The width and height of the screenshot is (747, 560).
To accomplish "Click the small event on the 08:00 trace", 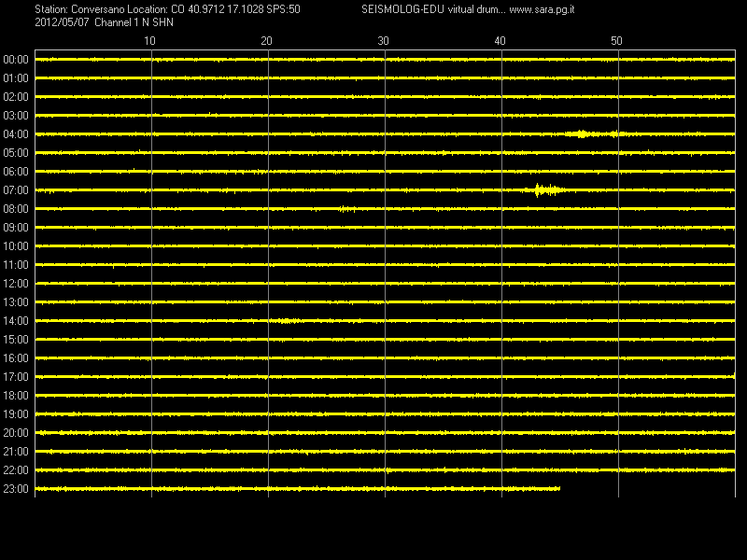I will pyautogui.click(x=347, y=209).
